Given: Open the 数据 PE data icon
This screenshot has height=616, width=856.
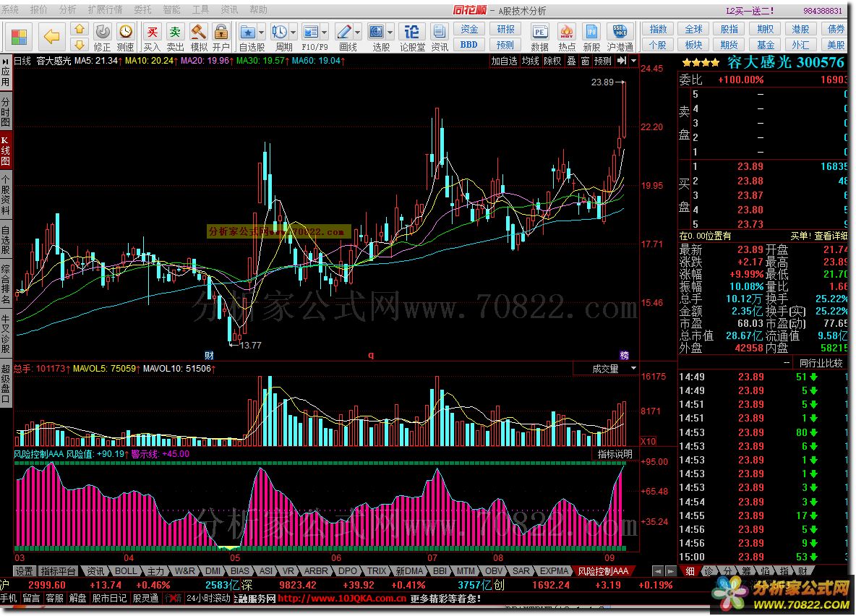Looking at the screenshot, I should tap(539, 32).
